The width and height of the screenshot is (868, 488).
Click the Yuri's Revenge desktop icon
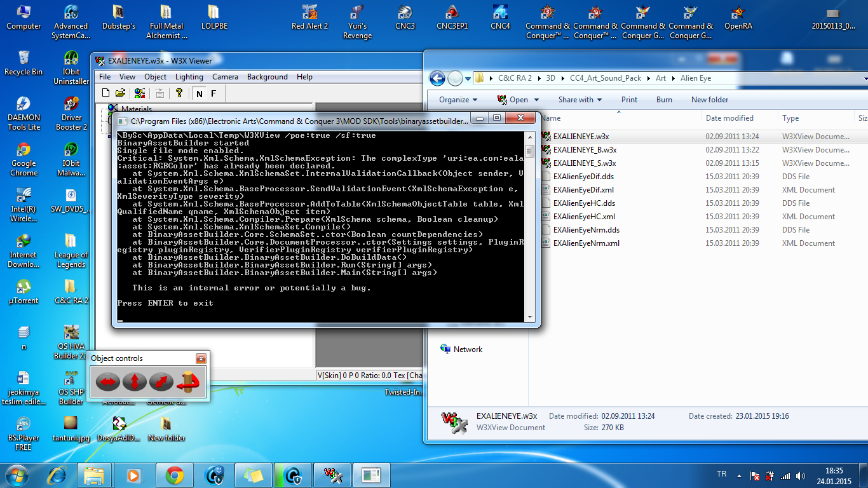click(358, 22)
